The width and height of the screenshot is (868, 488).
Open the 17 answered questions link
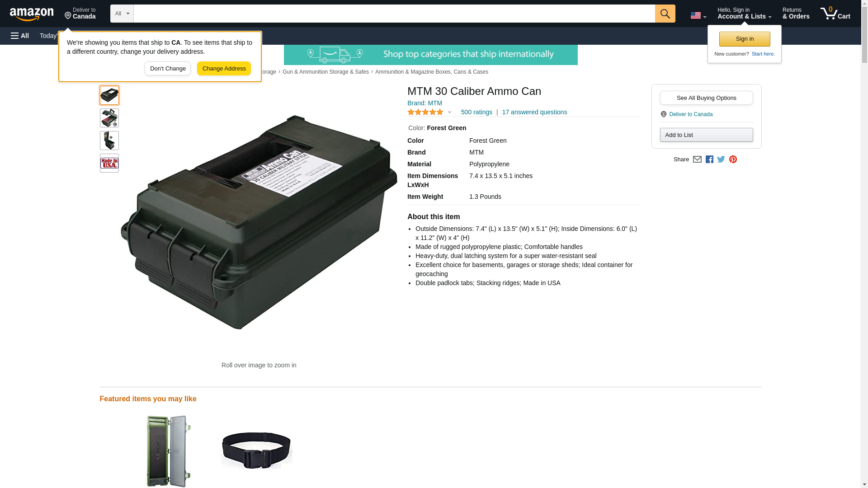click(534, 112)
